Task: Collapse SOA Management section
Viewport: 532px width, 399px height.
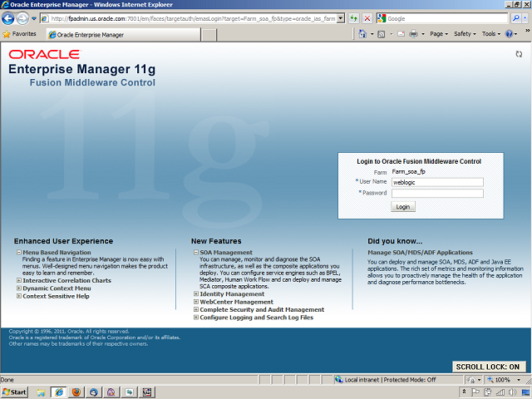Action: click(196, 253)
